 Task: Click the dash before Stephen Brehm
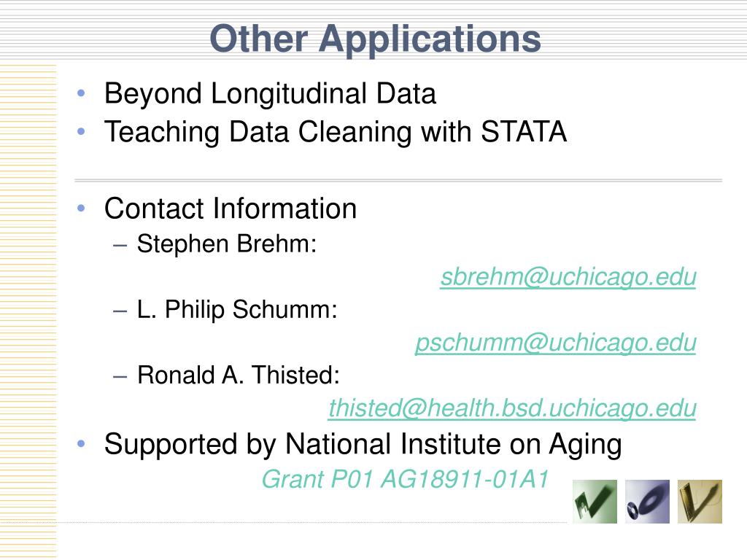pos(120,246)
